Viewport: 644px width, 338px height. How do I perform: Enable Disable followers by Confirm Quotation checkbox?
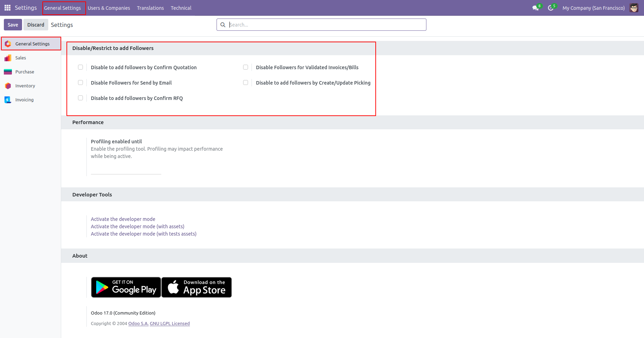[80, 67]
